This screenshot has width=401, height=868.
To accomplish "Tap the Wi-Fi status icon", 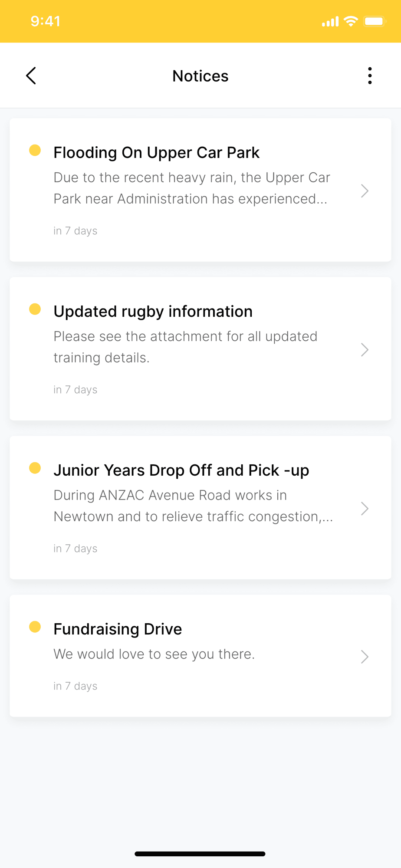I will tap(351, 21).
